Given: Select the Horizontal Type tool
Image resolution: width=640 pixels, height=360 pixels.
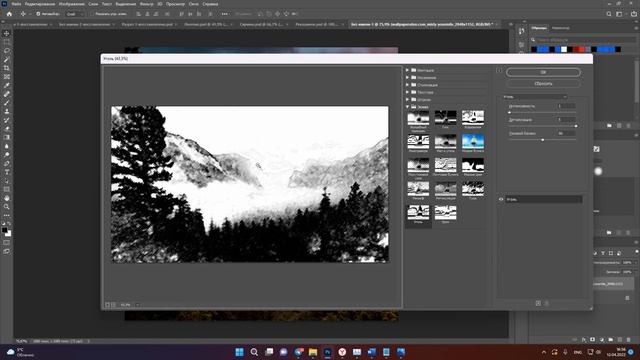Looking at the screenshot, I should pos(7,172).
